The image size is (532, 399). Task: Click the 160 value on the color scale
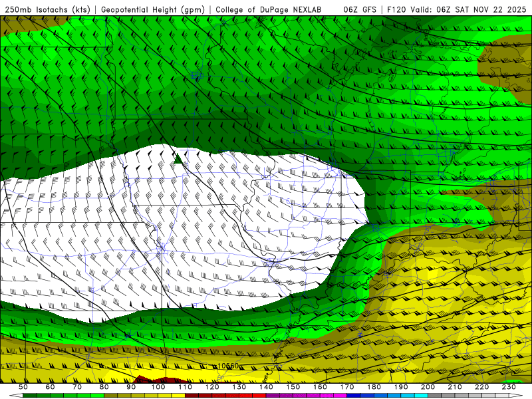pyautogui.click(x=320, y=387)
